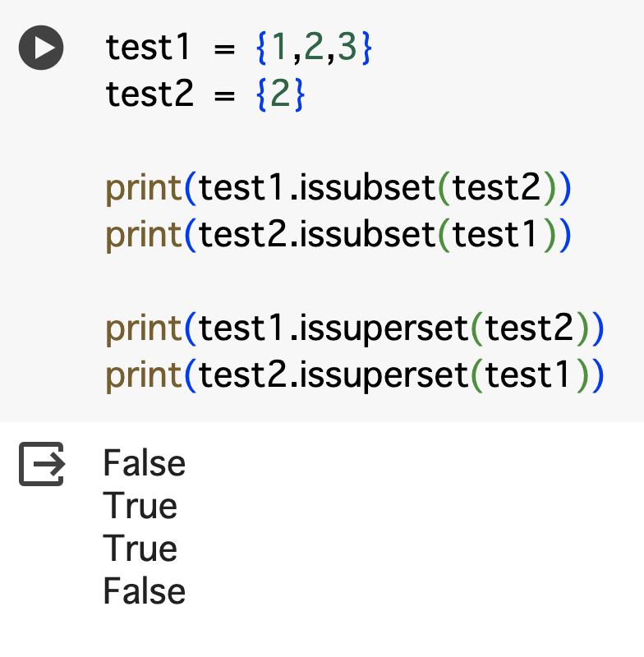Image resolution: width=644 pixels, height=657 pixels.
Task: Click the first False output line
Action: point(144,463)
